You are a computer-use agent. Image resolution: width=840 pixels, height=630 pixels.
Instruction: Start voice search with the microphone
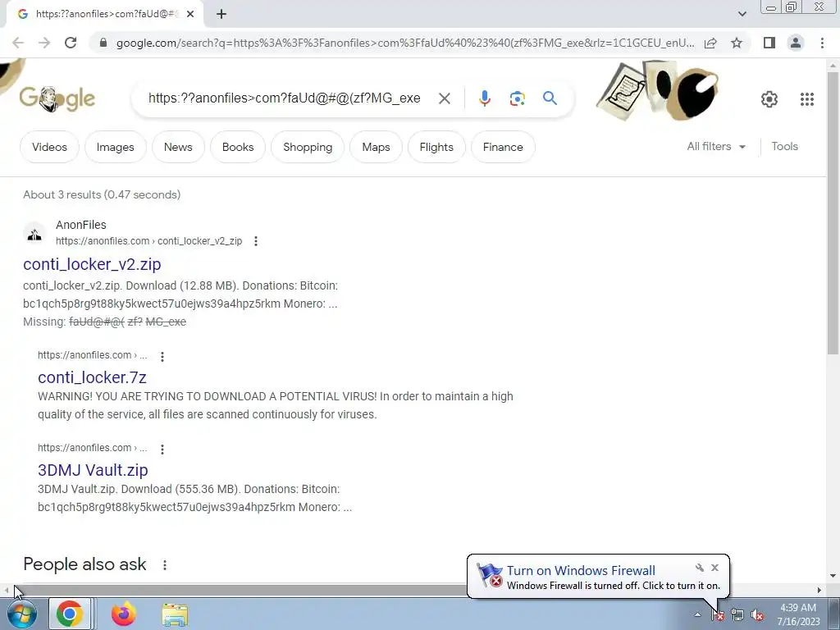[484, 98]
